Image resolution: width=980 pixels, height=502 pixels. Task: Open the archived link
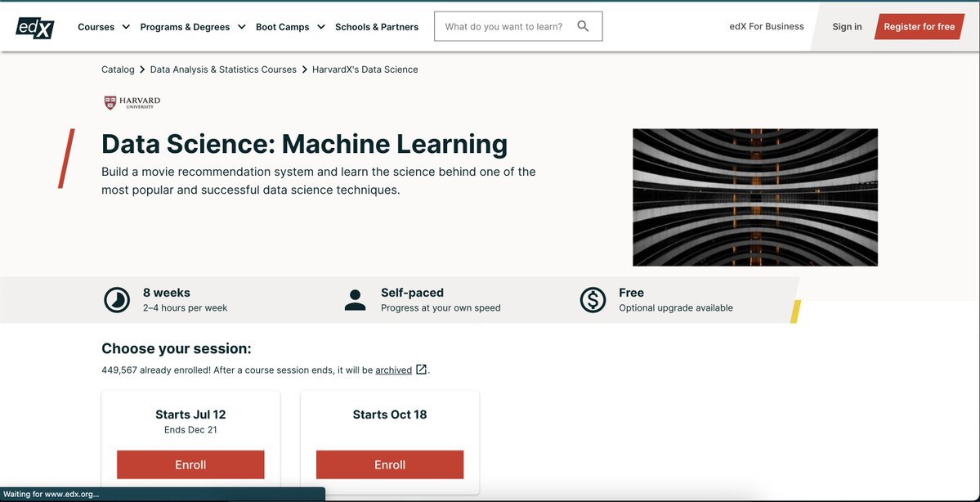393,370
